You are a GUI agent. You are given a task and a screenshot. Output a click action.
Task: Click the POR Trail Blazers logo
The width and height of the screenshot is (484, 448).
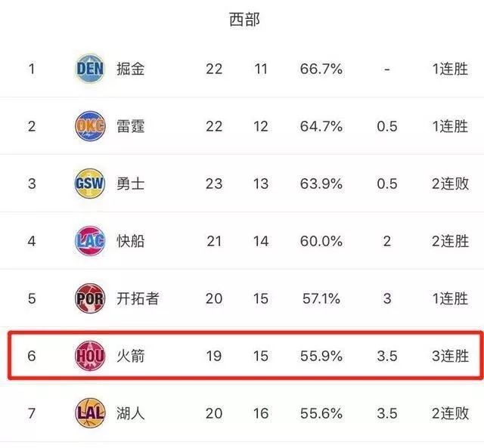coord(90,298)
